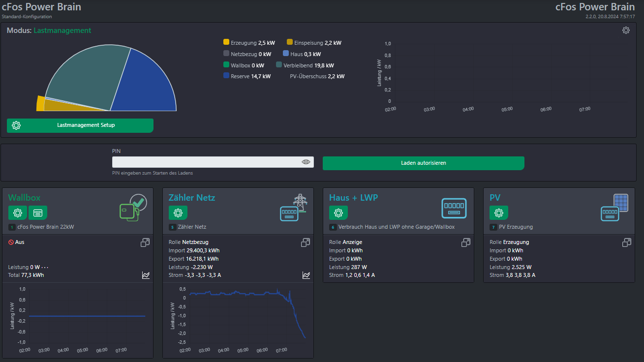Click the PV solar panel meter icon

coord(614,208)
